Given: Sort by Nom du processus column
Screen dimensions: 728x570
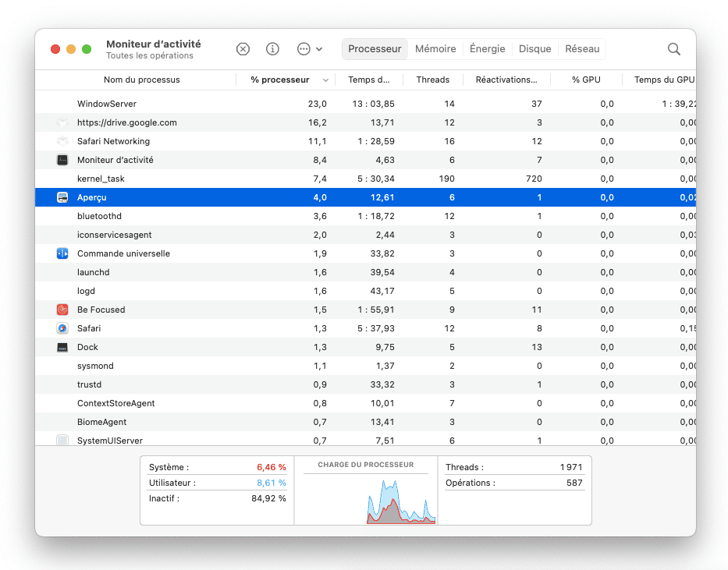Looking at the screenshot, I should point(141,80).
